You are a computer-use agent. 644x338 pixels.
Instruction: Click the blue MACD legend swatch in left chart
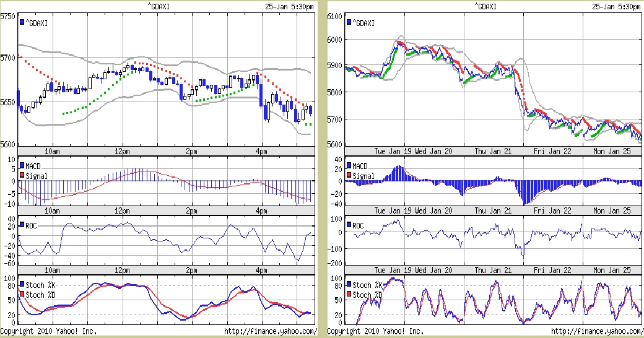(22, 165)
